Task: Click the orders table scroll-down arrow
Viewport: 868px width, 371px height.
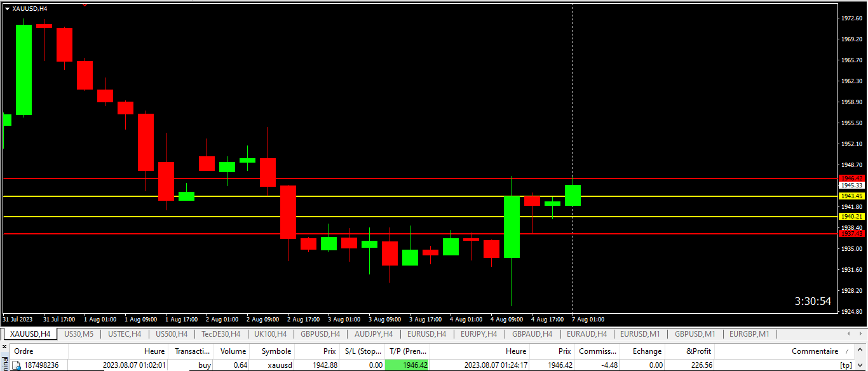Action: tap(860, 365)
